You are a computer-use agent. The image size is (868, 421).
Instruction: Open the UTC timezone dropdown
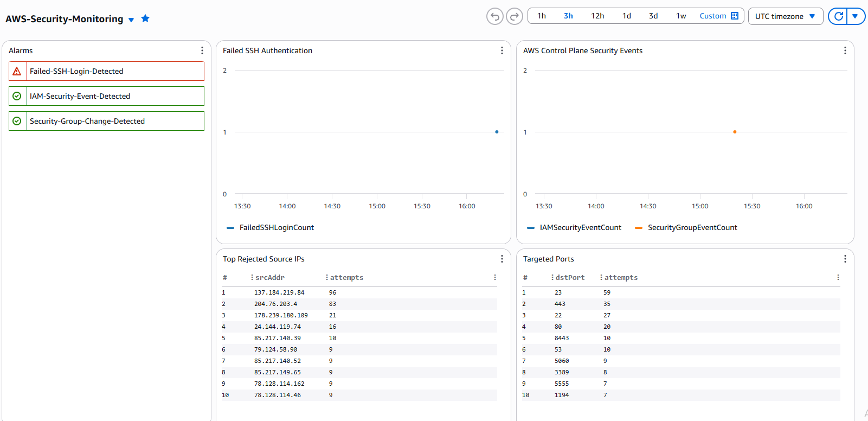click(786, 16)
